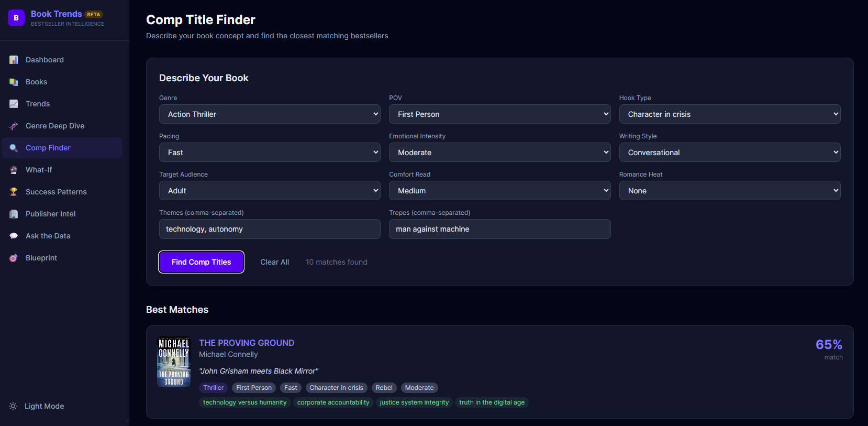Click The Proving Ground book cover thumbnail
The height and width of the screenshot is (426, 868).
174,362
